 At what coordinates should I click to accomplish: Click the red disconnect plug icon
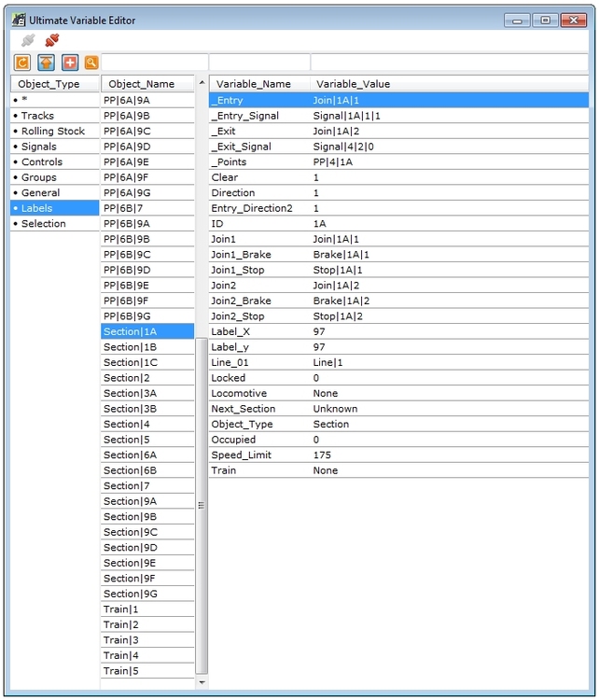[52, 40]
